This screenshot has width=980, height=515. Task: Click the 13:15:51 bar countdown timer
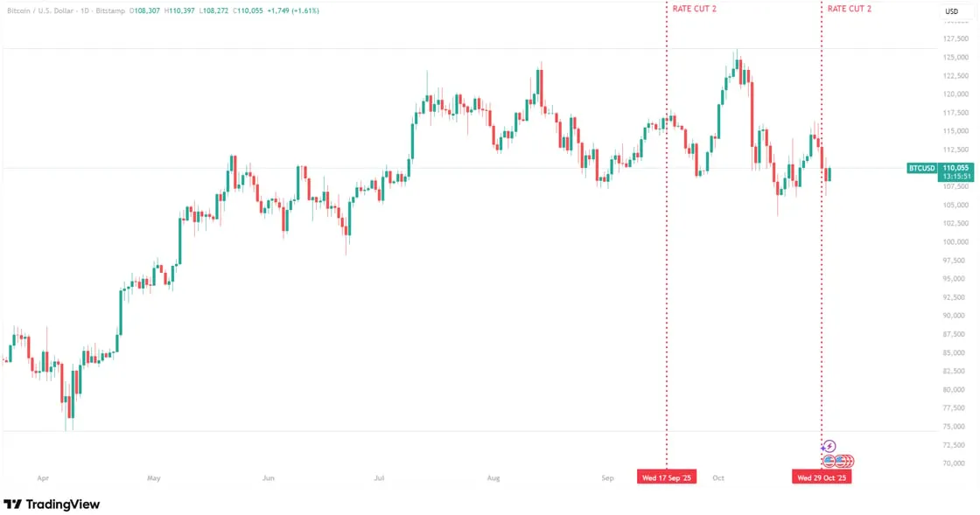[x=956, y=177]
